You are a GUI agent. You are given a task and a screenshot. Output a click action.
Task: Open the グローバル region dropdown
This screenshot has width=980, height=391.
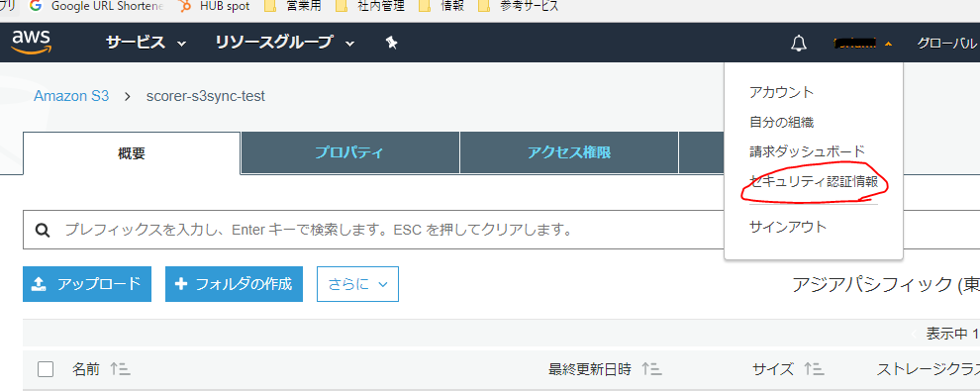(947, 44)
